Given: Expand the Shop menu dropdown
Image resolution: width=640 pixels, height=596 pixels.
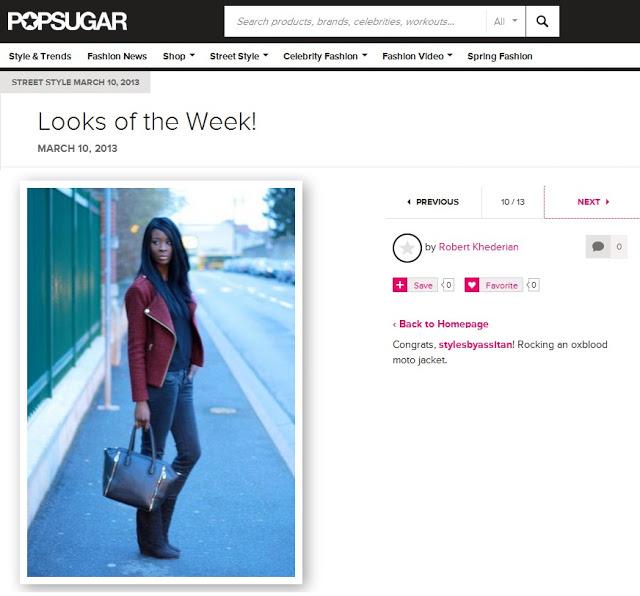Looking at the screenshot, I should (x=179, y=56).
